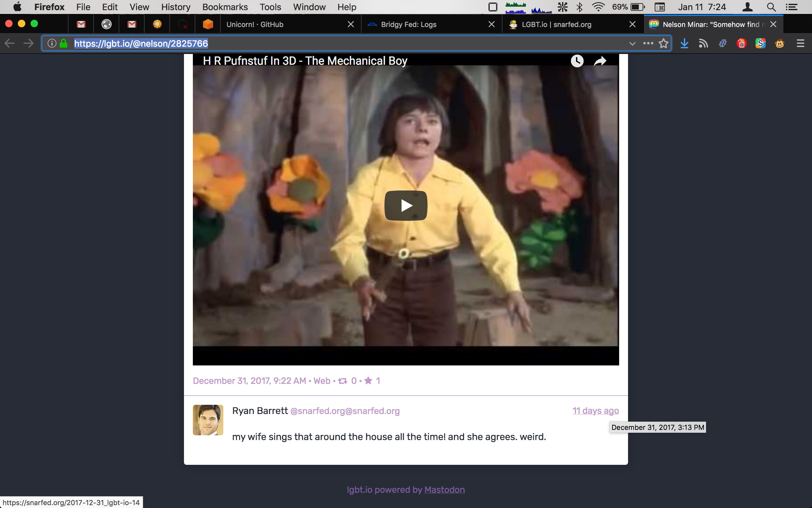
Task: Click the red extension toolbar icon
Action: tap(742, 43)
